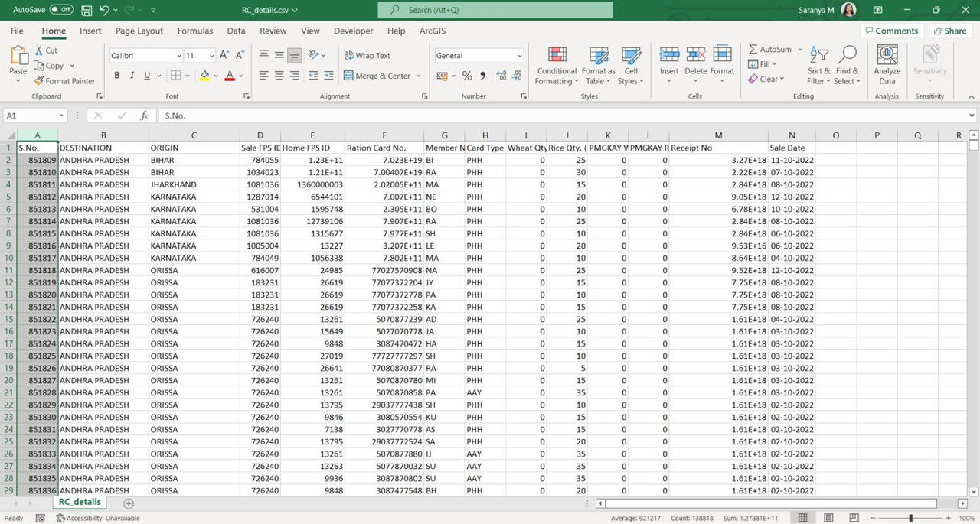Viewport: 980px width, 524px height.
Task: Switch to the Page Layout tab
Action: click(x=139, y=31)
